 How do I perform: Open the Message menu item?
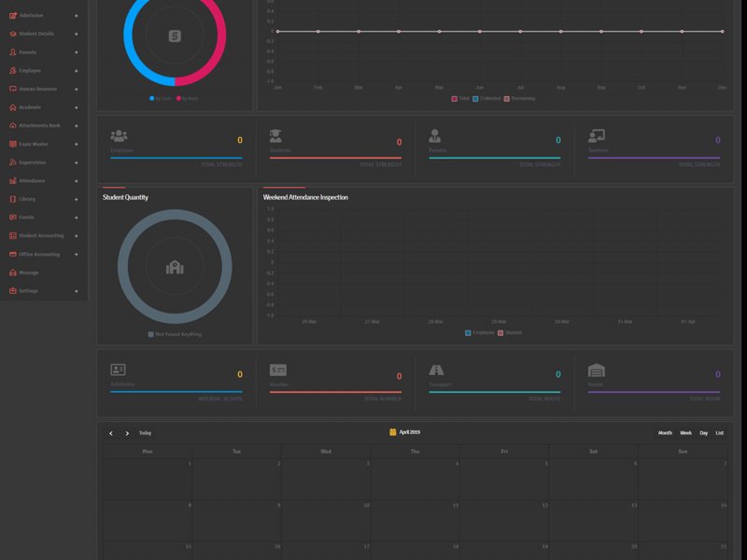click(43, 273)
